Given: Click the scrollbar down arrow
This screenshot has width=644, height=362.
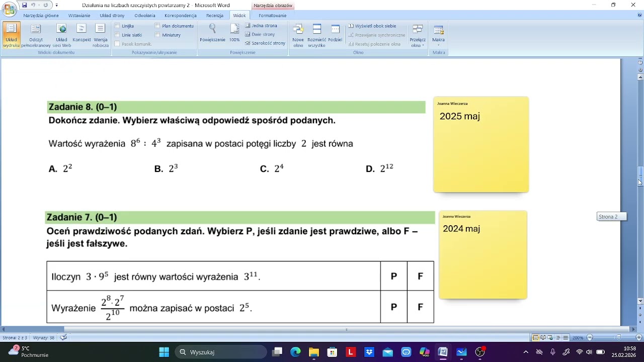Looking at the screenshot, I should click(640, 301).
